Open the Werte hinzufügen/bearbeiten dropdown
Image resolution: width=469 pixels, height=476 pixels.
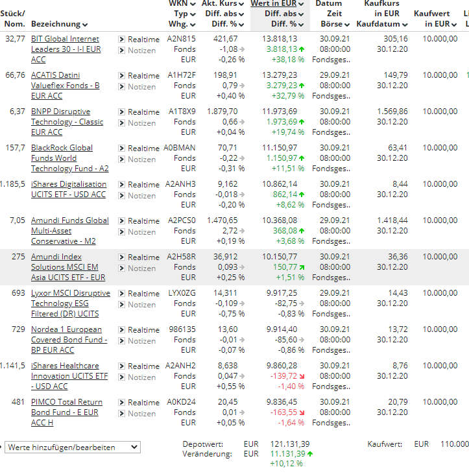coord(73,447)
